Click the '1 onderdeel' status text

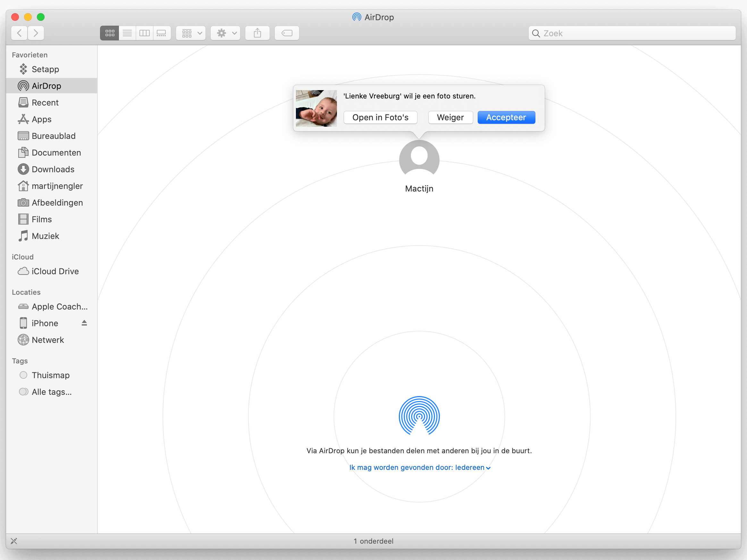click(374, 541)
